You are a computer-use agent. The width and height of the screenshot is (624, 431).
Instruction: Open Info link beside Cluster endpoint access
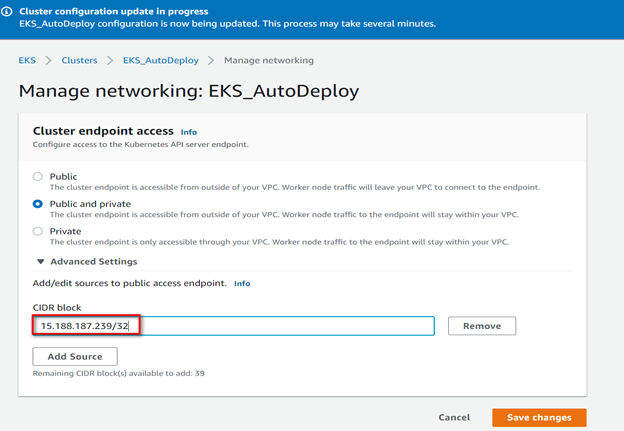189,132
